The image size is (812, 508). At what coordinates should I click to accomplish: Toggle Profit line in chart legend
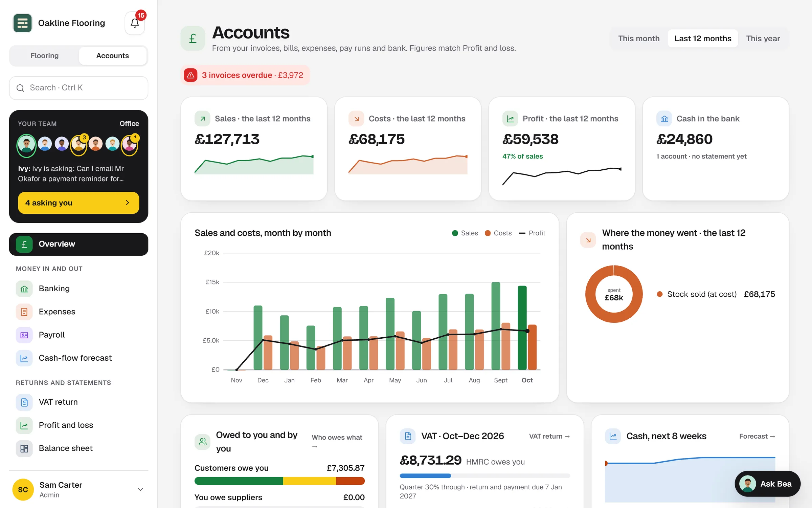coord(532,233)
